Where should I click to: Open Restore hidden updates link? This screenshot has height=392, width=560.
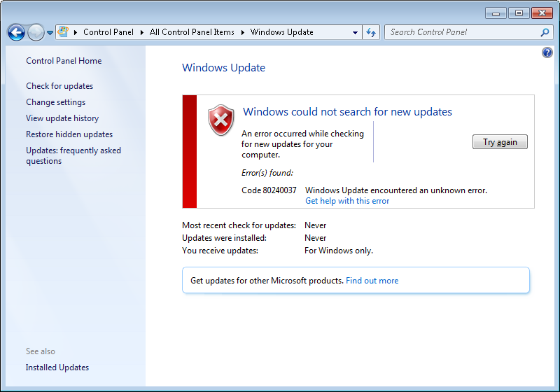(69, 134)
